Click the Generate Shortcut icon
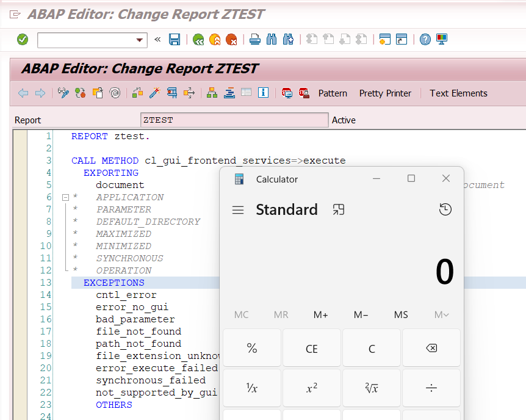Image resolution: width=526 pixels, height=420 pixels. pos(402,40)
